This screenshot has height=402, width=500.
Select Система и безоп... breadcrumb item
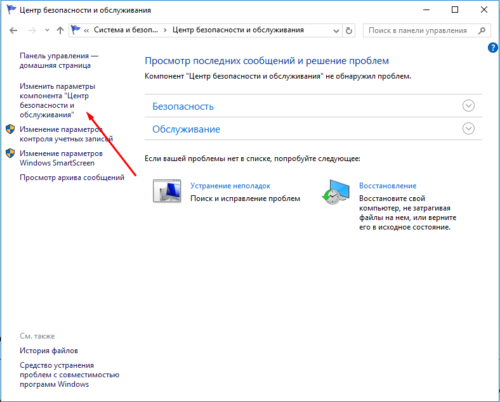click(126, 30)
